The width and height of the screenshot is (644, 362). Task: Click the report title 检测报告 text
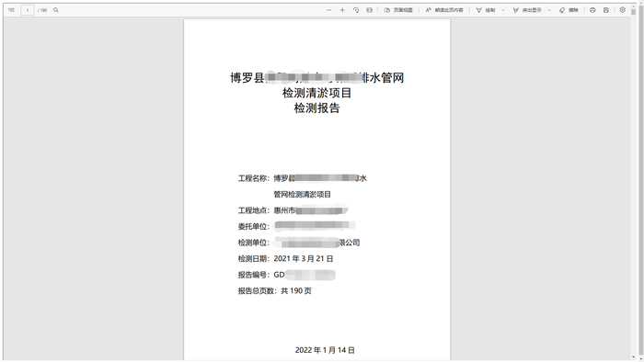[x=316, y=108]
